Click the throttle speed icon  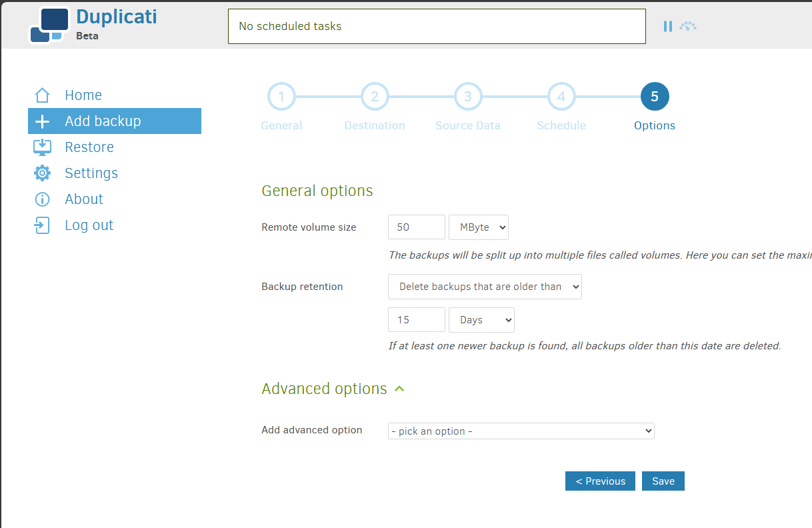pos(688,26)
